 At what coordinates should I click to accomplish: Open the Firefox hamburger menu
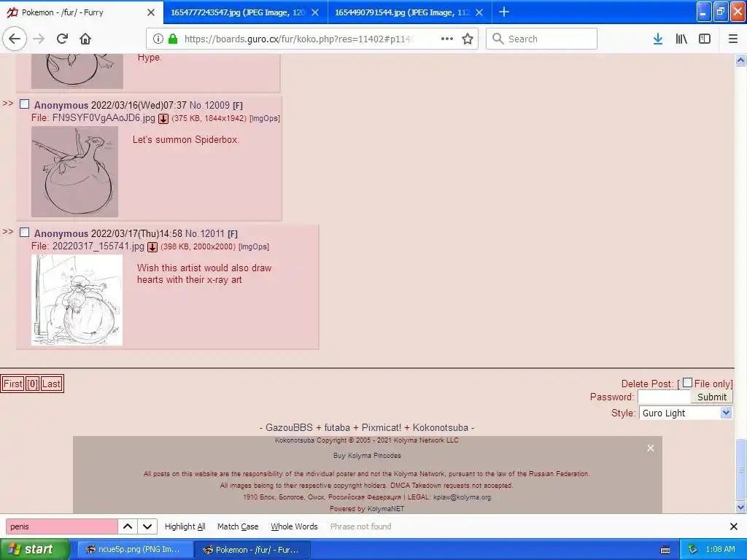[x=733, y=39]
